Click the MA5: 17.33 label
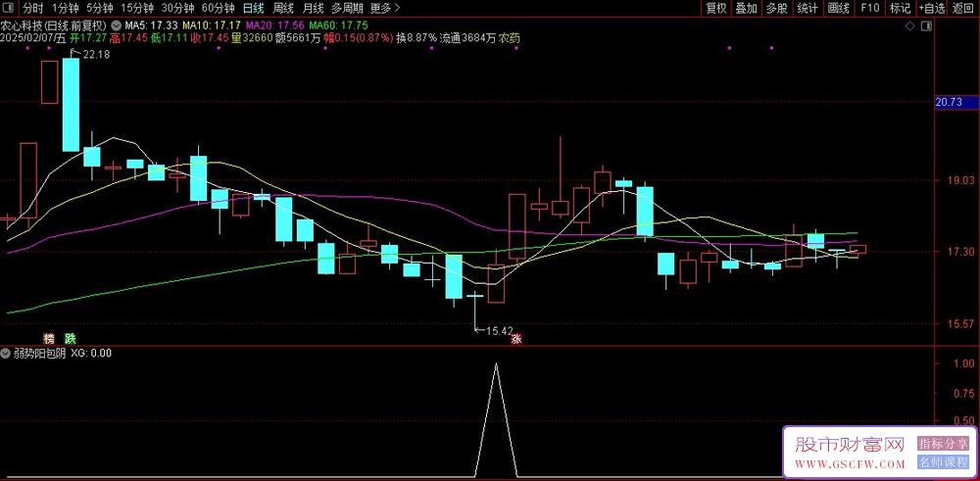 coord(152,25)
